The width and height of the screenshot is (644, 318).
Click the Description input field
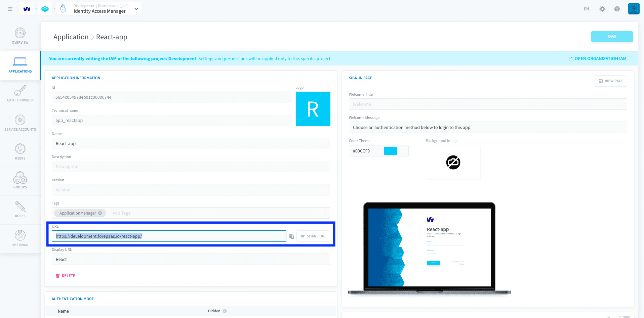click(191, 167)
